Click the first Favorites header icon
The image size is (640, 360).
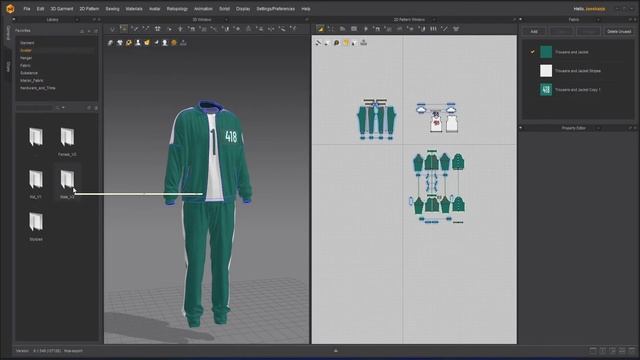tap(82, 31)
